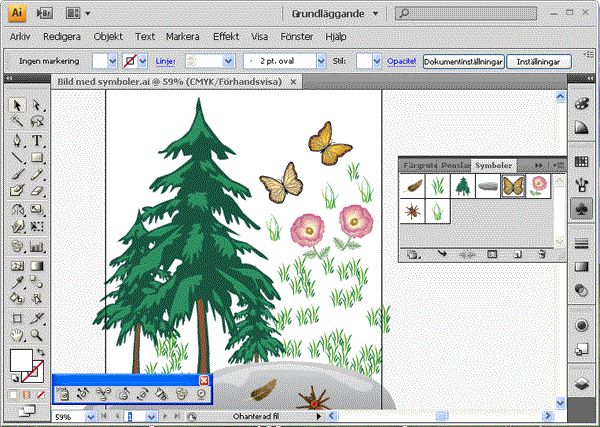Click the Place Symbol Instance arrow icon
Viewport: 600px width, 427px height.
(x=441, y=255)
